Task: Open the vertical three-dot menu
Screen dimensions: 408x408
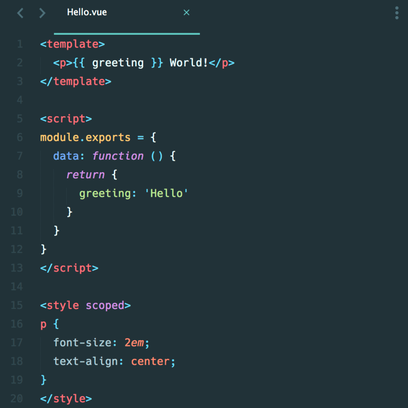Action: pyautogui.click(x=397, y=13)
